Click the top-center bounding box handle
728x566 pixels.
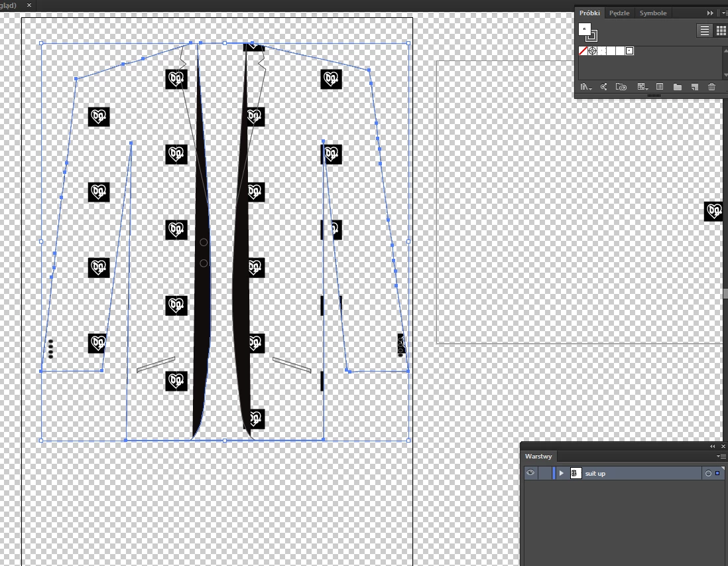(225, 43)
